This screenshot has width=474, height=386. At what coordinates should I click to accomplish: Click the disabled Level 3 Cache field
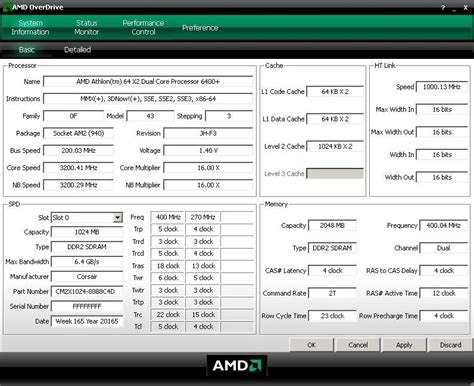(335, 174)
